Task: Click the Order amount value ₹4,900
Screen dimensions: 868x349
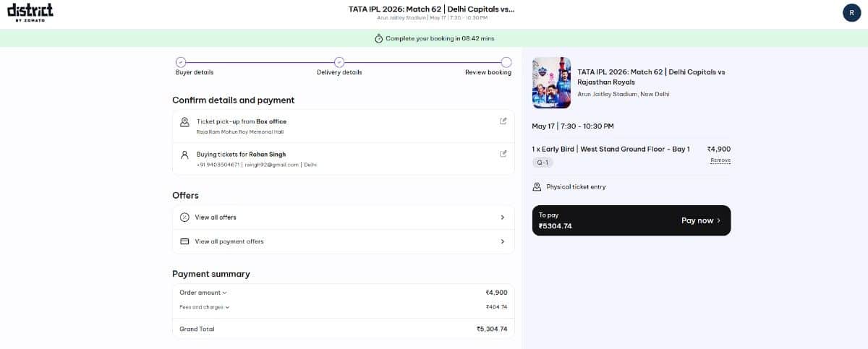Action: tap(496, 293)
